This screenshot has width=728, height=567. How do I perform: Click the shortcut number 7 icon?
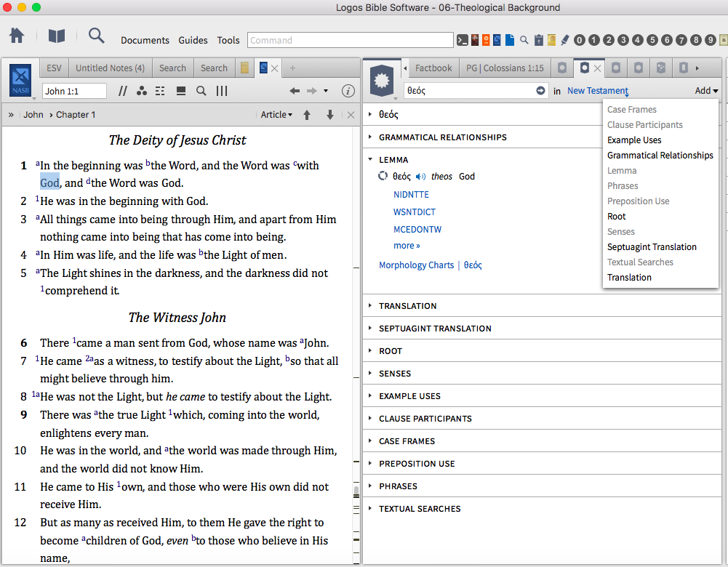tap(681, 40)
